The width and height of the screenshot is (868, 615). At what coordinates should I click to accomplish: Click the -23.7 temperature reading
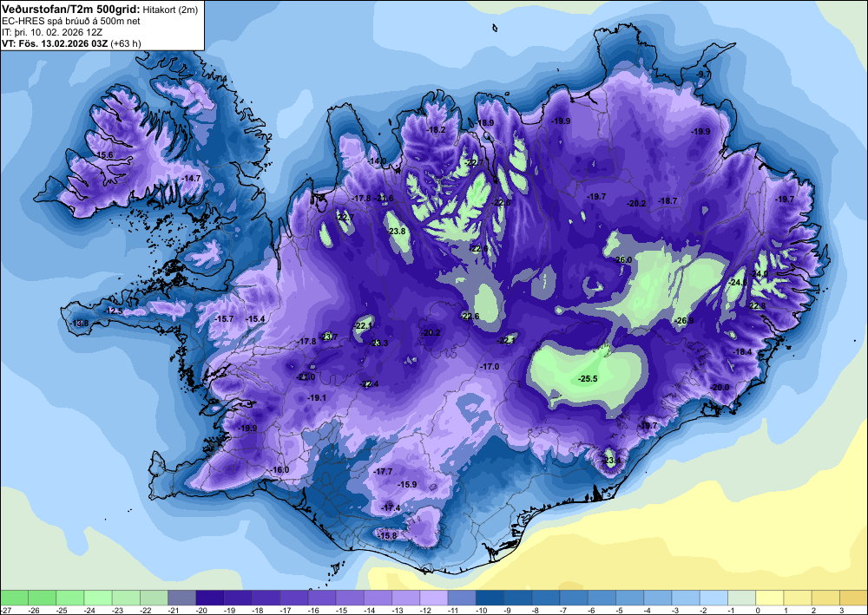(x=329, y=337)
